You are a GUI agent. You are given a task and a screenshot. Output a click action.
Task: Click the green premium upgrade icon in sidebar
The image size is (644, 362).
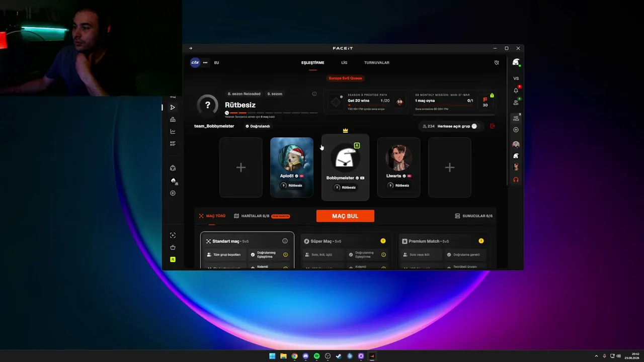point(173,259)
